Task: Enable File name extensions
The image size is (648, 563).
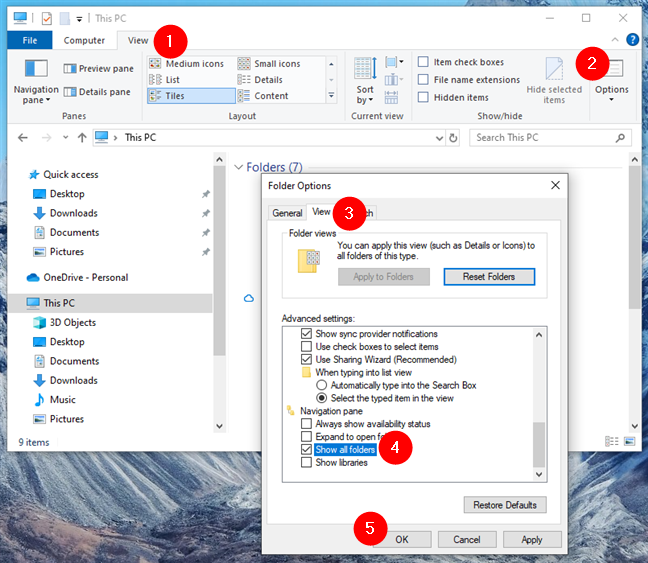Action: 423,79
